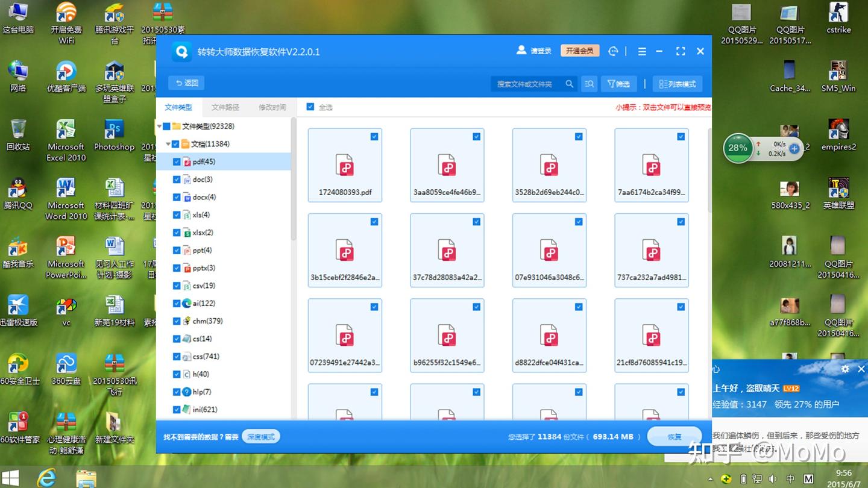This screenshot has height=488, width=868.
Task: Select the chm(379) file type row
Action: click(224, 321)
